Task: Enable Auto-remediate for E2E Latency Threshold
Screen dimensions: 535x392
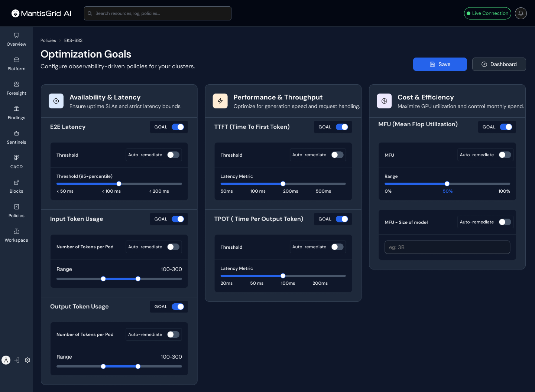Action: point(173,155)
